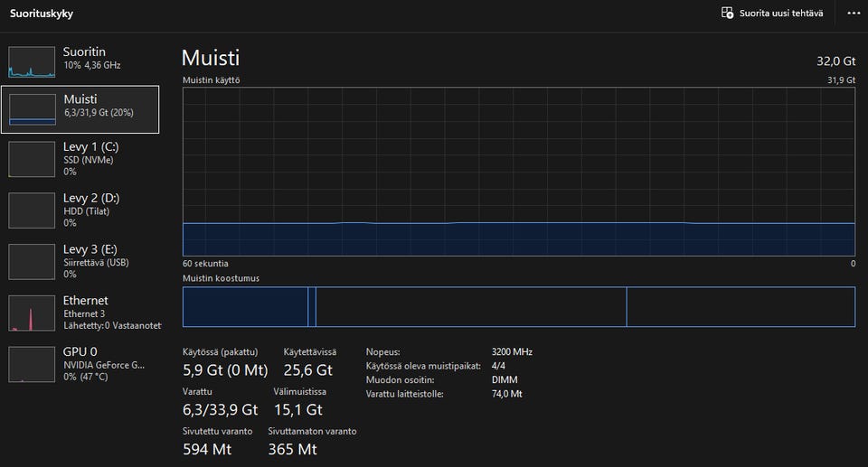Click Käytössä oleva muistipaikat: label
868x467 pixels.
423,366
